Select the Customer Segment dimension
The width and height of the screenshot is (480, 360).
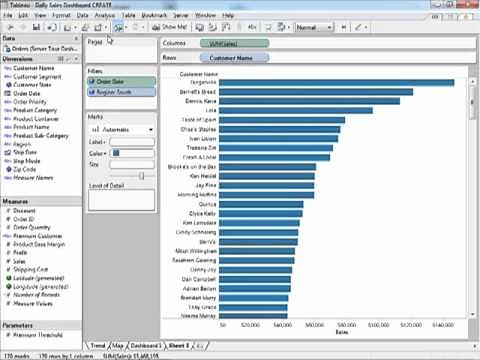pos(37,77)
